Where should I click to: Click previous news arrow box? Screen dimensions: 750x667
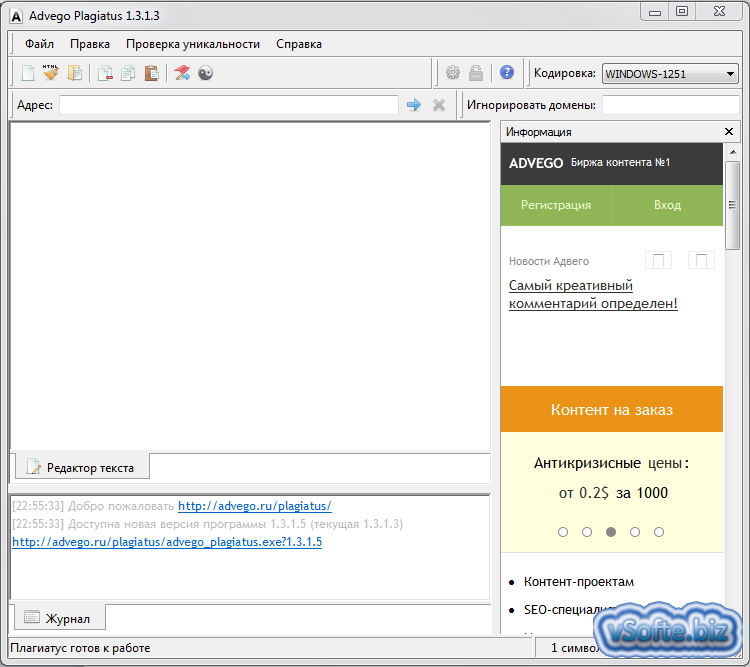[658, 260]
